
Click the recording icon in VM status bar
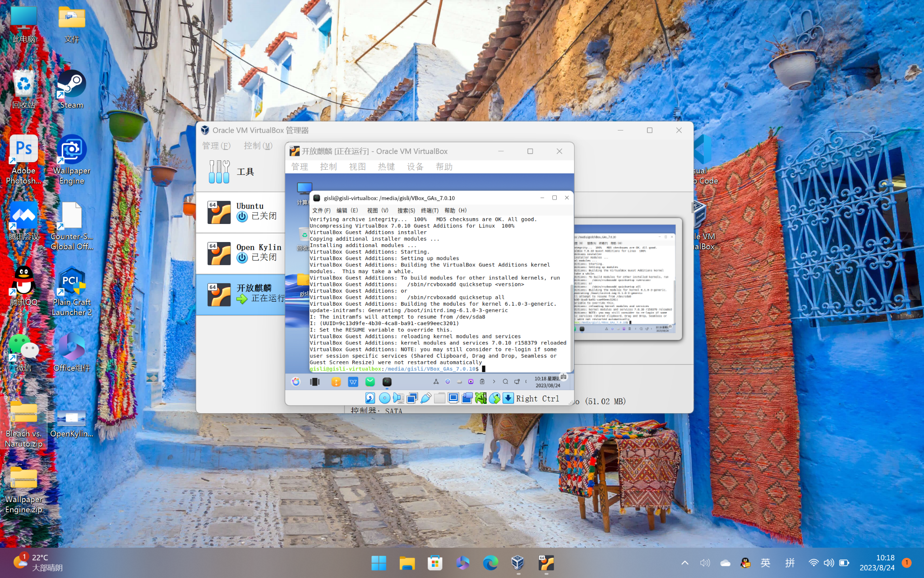[x=467, y=398]
